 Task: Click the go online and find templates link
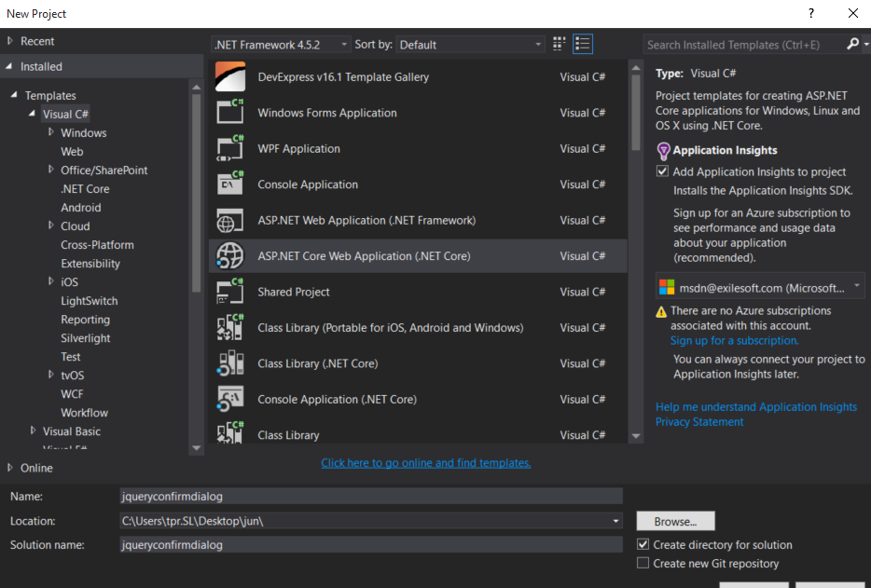425,462
